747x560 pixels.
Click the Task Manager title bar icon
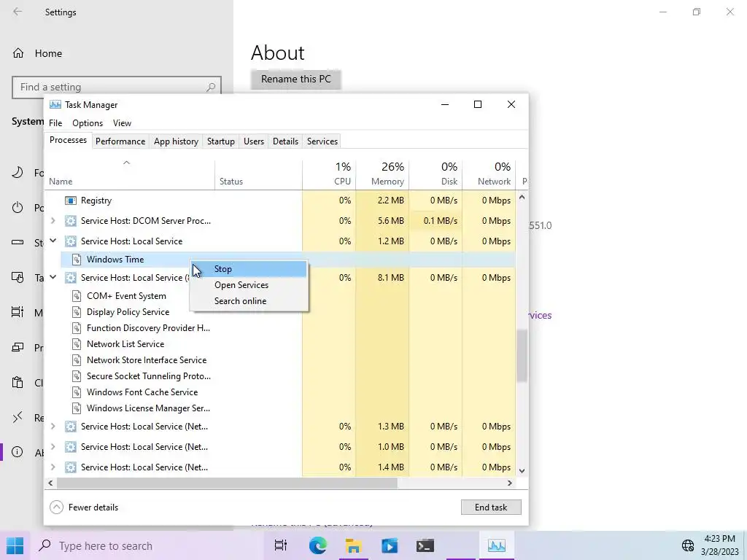point(55,104)
